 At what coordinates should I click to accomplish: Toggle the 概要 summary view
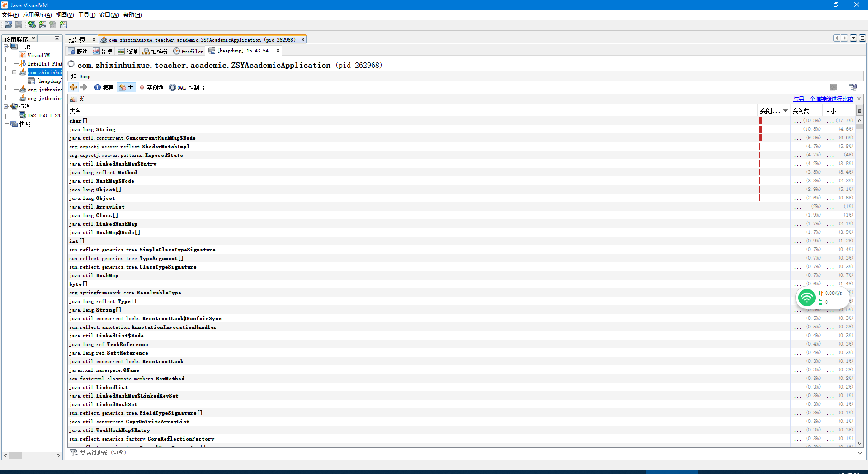(104, 88)
